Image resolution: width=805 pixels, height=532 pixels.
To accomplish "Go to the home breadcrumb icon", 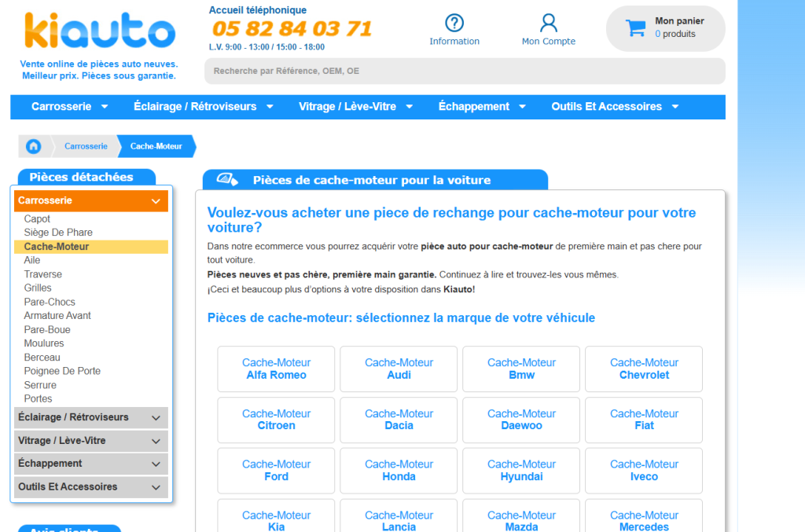I will (x=34, y=146).
